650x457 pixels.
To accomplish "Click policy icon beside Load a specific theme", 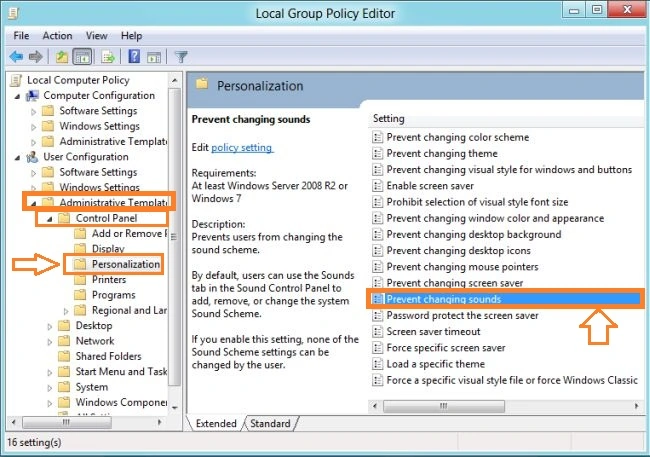I will pos(377,364).
